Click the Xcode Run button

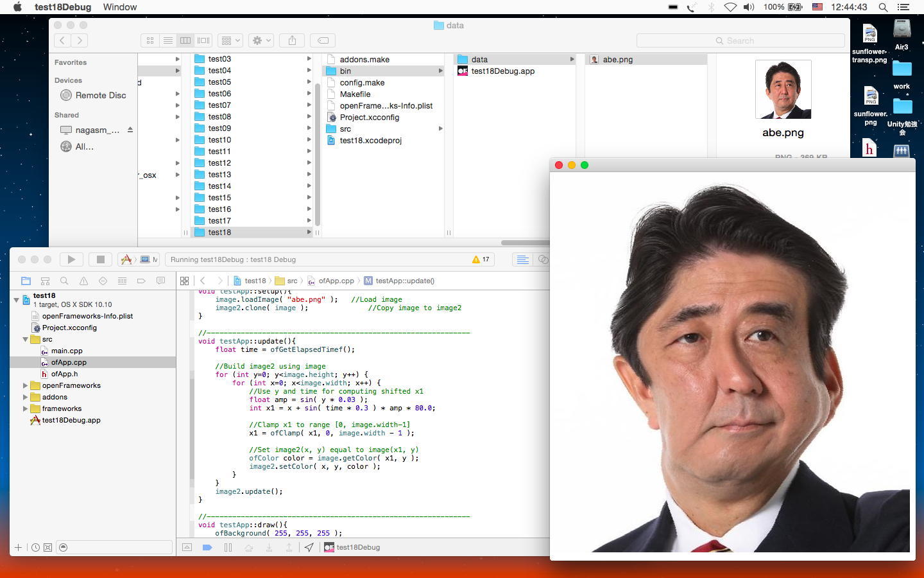tap(71, 259)
